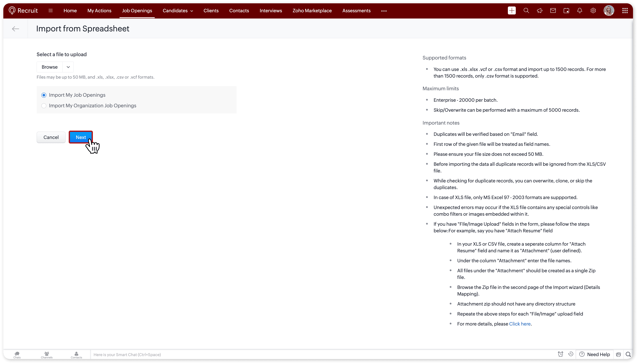Select Import My Job Openings radio
Image resolution: width=638 pixels, height=364 pixels.
click(x=44, y=95)
